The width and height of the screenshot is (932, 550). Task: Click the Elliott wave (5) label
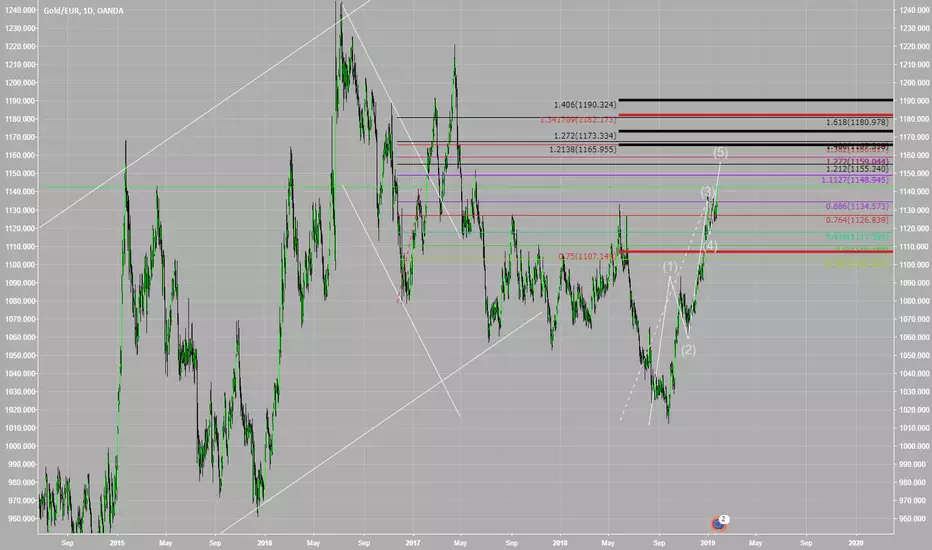click(x=720, y=153)
